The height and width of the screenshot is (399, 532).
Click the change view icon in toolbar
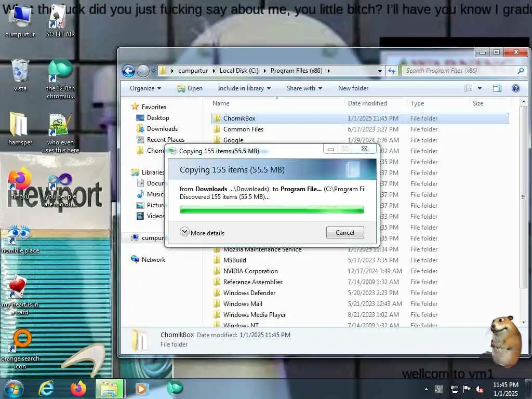pos(469,88)
